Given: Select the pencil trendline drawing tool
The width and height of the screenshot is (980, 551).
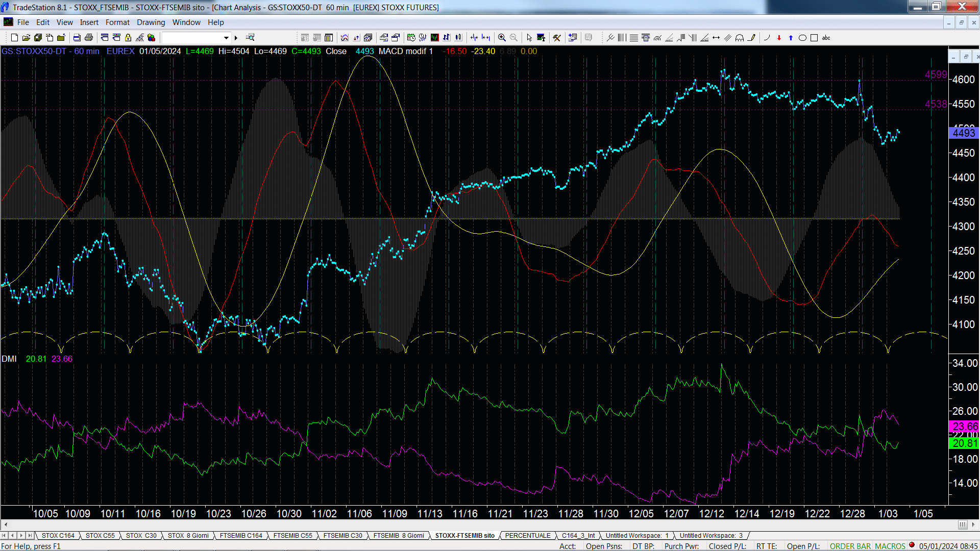Looking at the screenshot, I should [751, 38].
